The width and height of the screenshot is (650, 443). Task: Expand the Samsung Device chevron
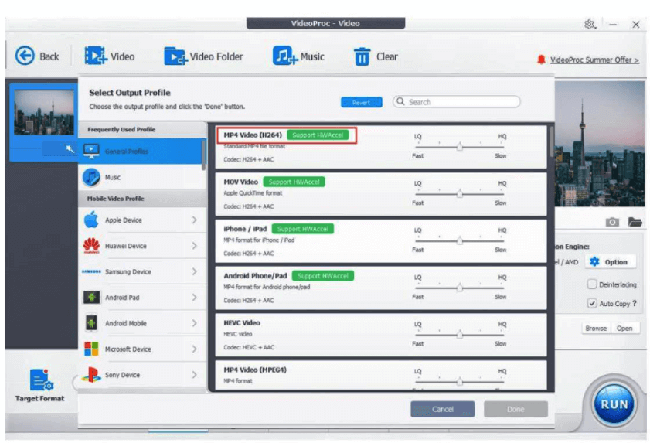[x=194, y=271]
